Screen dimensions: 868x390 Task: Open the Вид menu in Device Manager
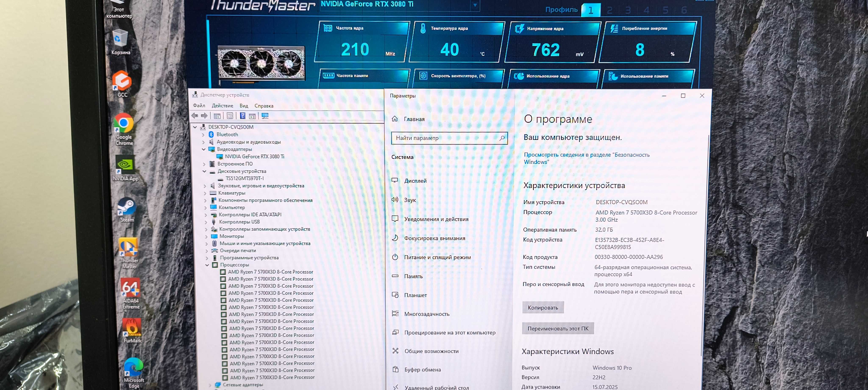click(244, 106)
